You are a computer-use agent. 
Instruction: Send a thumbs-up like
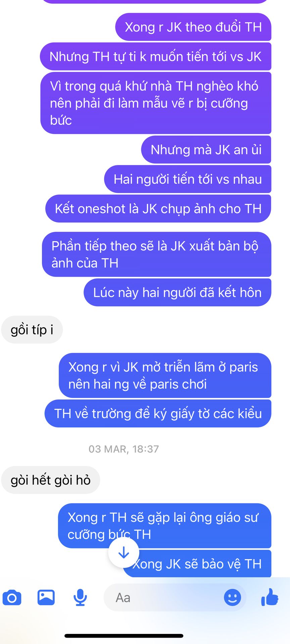(x=270, y=597)
